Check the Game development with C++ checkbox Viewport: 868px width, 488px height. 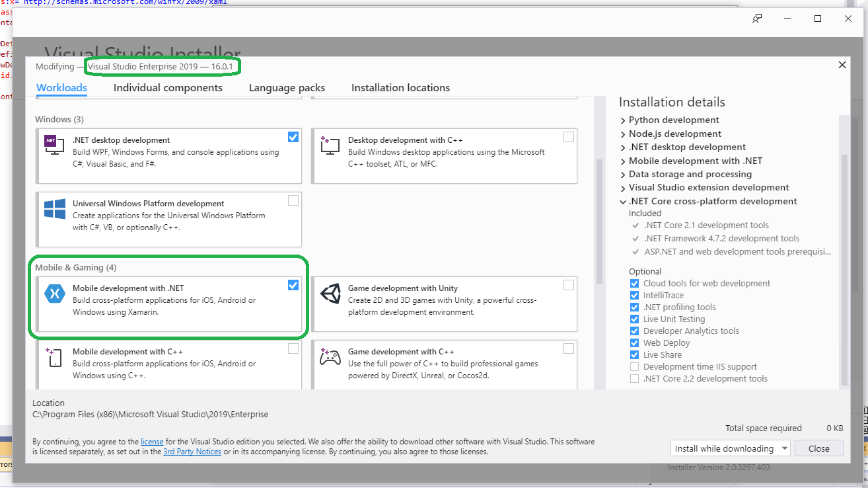click(569, 348)
